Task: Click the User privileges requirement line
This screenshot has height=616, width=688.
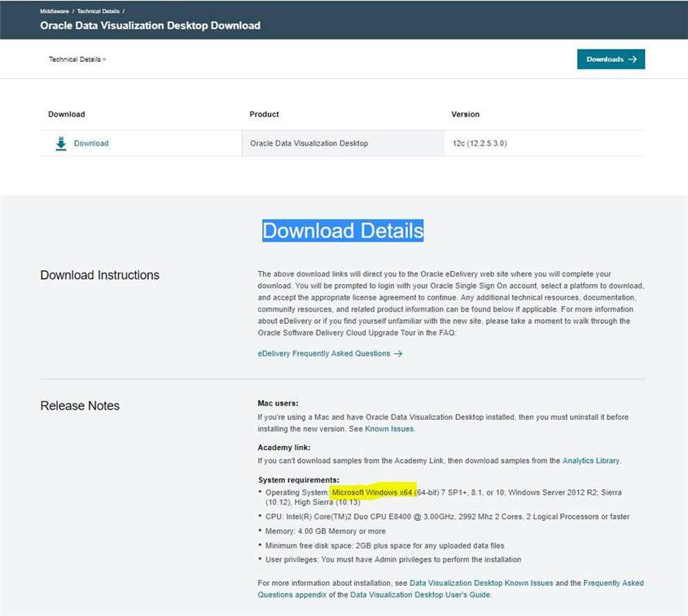Action: 393,560
